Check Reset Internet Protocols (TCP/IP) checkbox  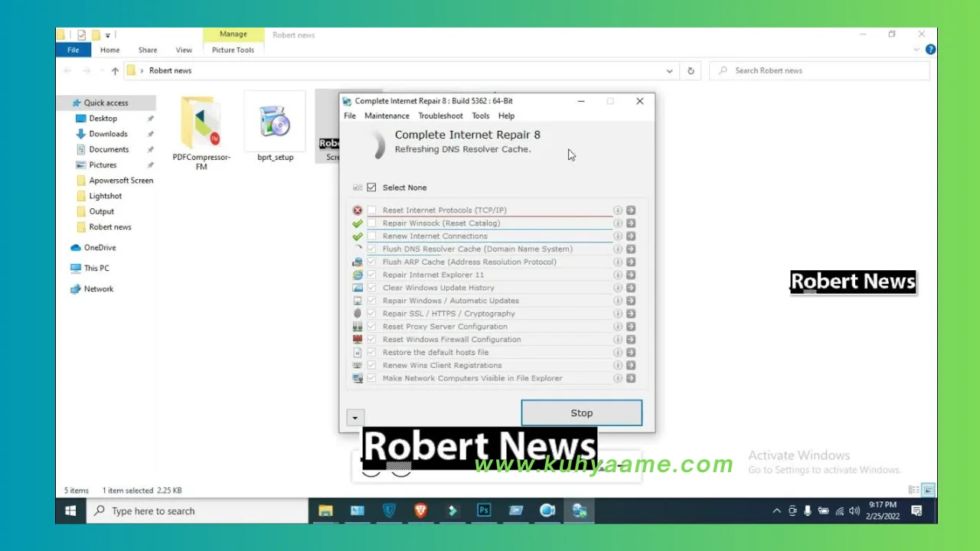(371, 210)
